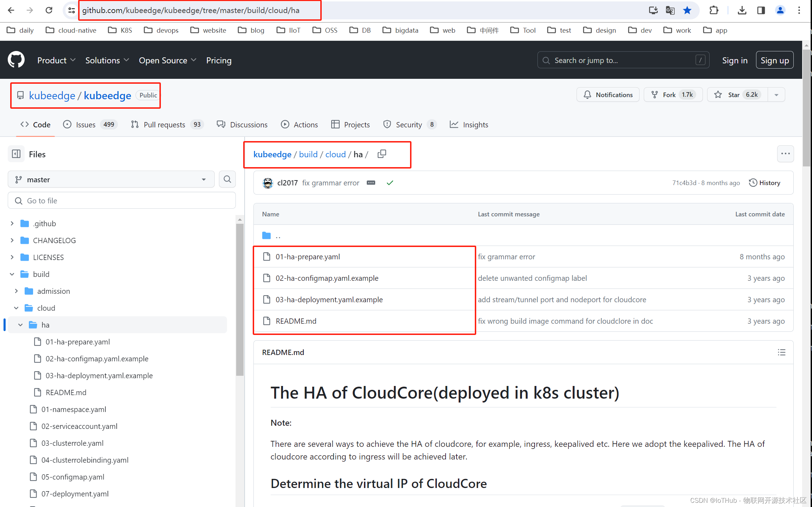
Task: Open the Projects tab
Action: tap(351, 125)
